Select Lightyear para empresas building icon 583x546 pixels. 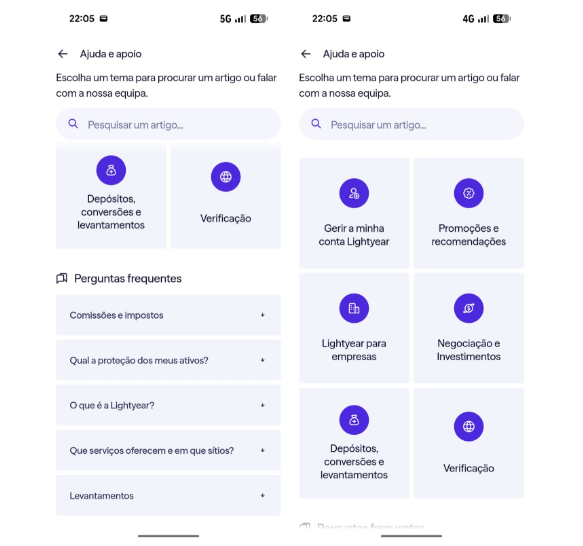tap(354, 308)
